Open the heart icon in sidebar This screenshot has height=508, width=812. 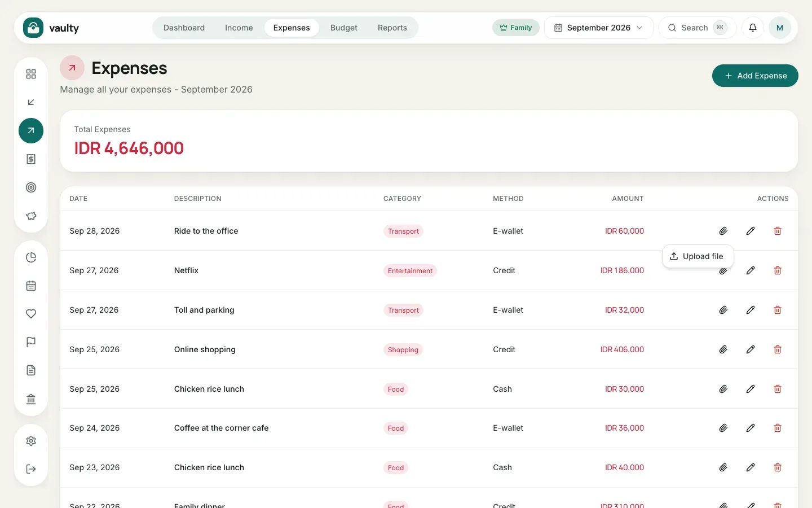31,314
